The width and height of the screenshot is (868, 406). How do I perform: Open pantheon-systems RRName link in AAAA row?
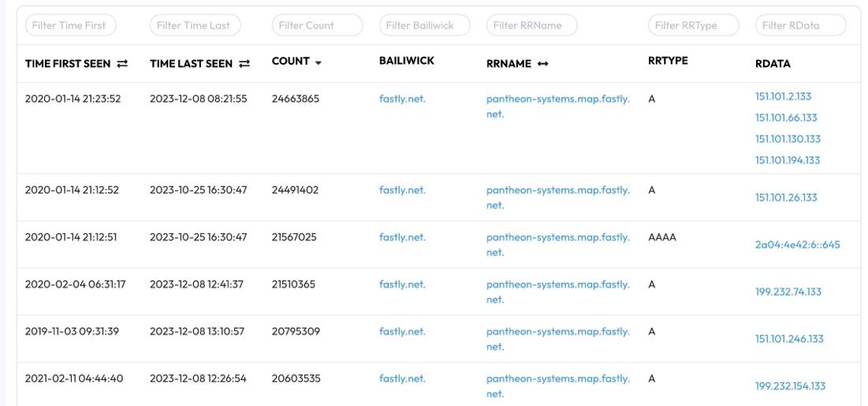click(558, 245)
